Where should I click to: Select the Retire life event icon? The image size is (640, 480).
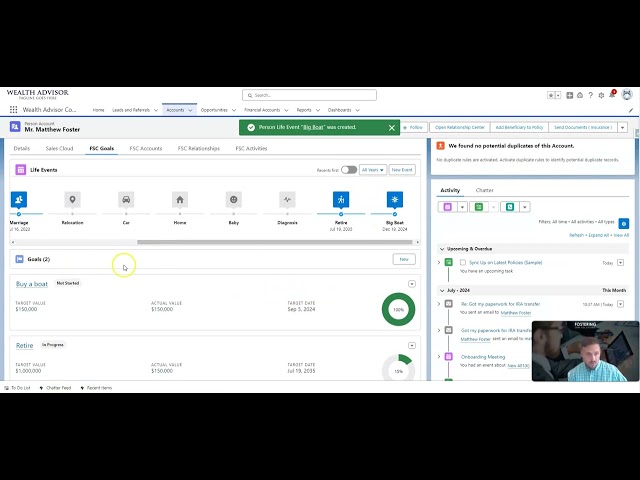341,200
